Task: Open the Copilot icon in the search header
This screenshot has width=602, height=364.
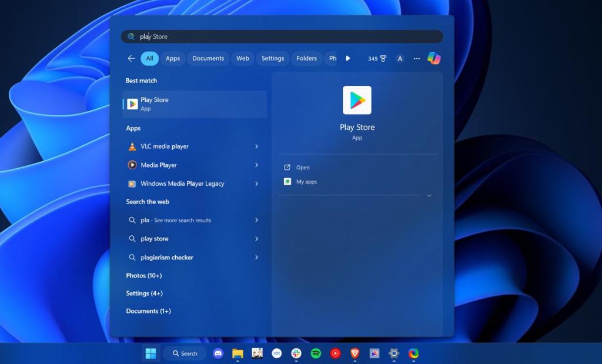Action: tap(434, 58)
